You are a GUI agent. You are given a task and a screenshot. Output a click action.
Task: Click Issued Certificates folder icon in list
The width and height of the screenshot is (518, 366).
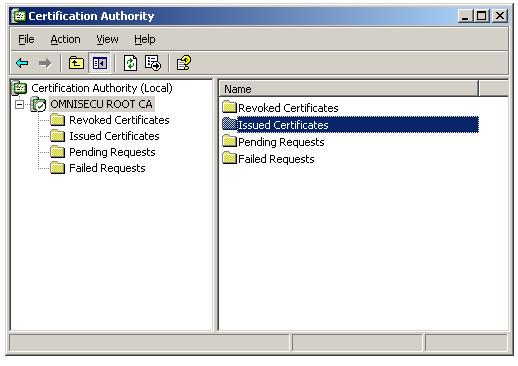tap(229, 124)
